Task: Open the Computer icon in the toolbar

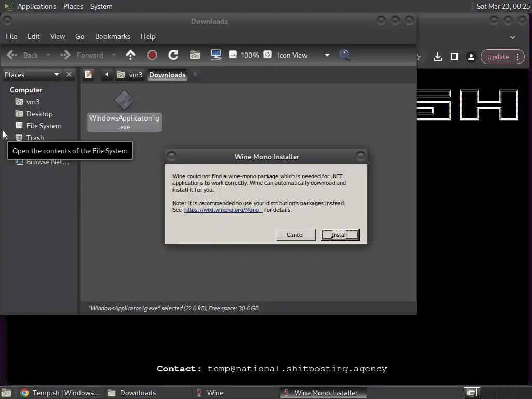Action: (x=216, y=55)
